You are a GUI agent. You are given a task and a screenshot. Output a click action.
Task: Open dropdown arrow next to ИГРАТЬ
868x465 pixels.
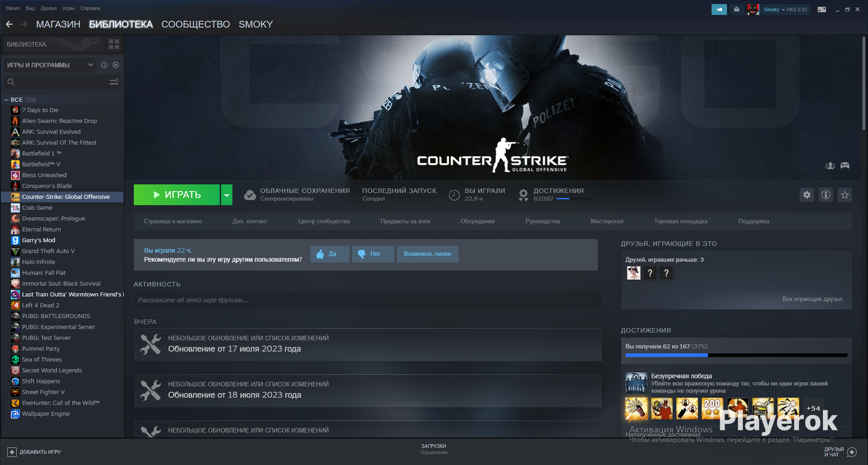click(x=227, y=195)
